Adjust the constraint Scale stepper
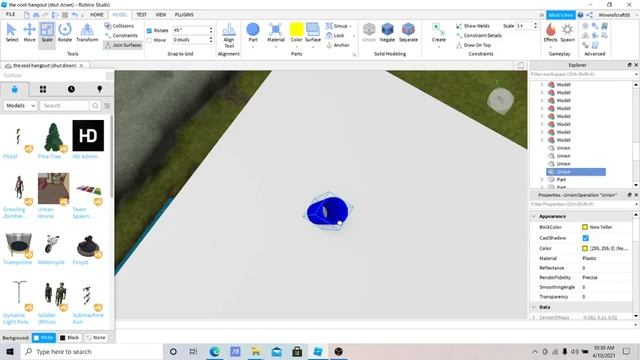Viewport: 640px width, 360px height. (536, 26)
